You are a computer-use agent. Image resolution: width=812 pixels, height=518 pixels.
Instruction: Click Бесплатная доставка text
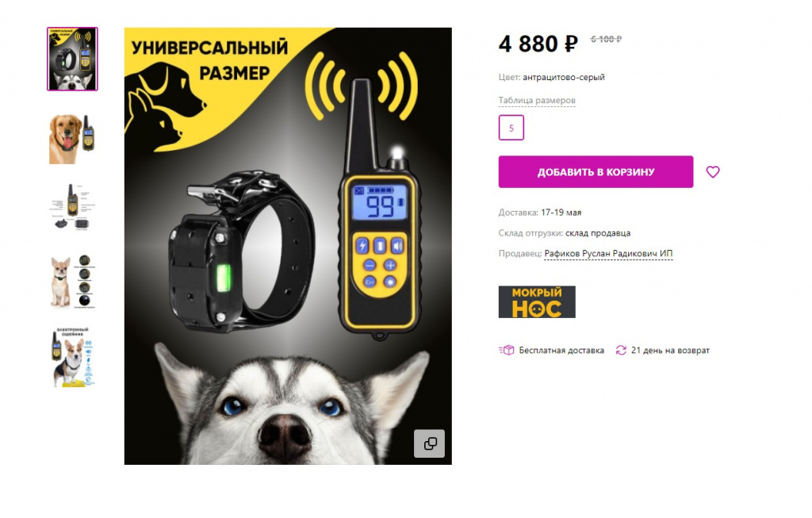click(x=561, y=350)
